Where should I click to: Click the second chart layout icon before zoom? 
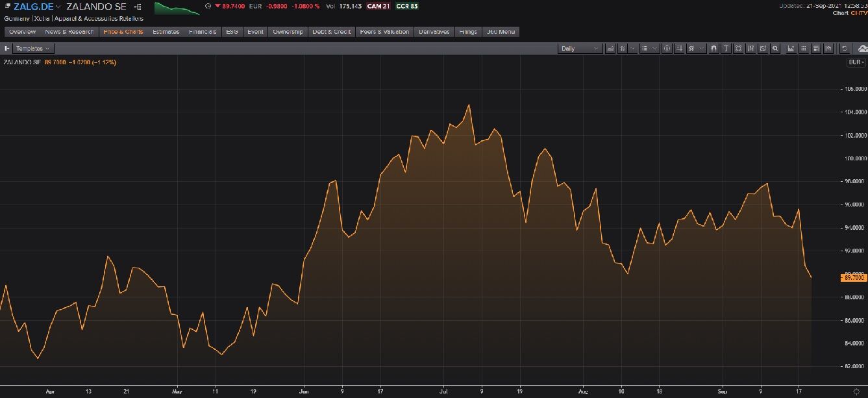click(x=763, y=49)
